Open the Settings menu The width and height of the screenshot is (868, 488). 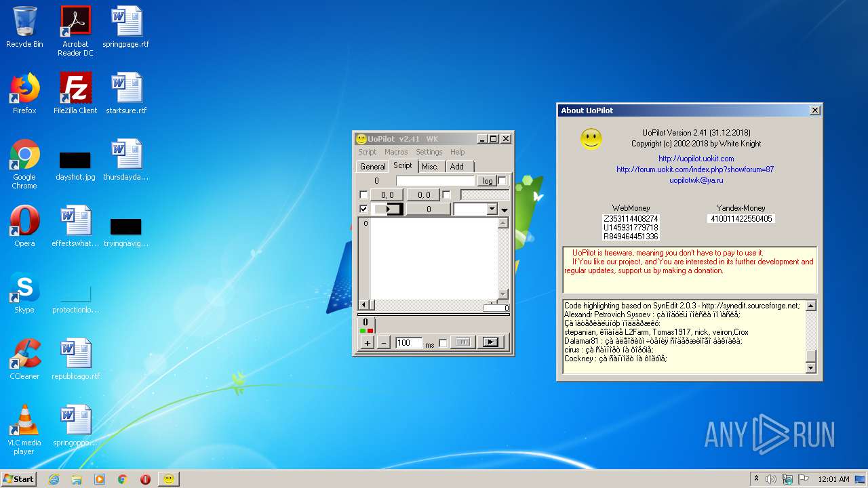click(429, 152)
